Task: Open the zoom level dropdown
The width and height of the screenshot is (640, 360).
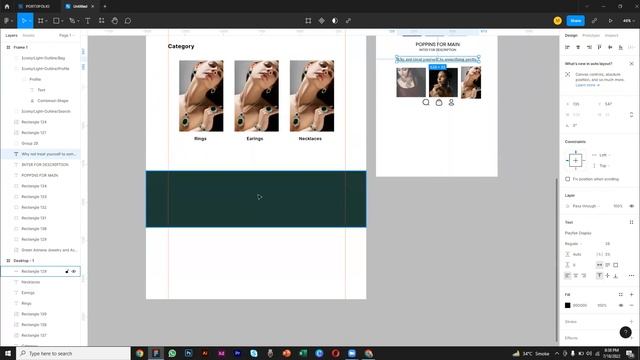Action: click(x=628, y=20)
